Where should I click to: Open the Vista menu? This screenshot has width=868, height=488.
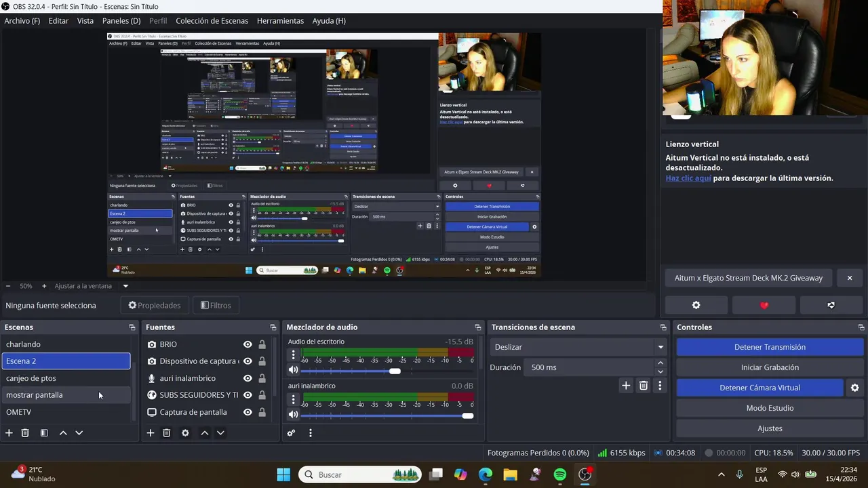pyautogui.click(x=85, y=21)
